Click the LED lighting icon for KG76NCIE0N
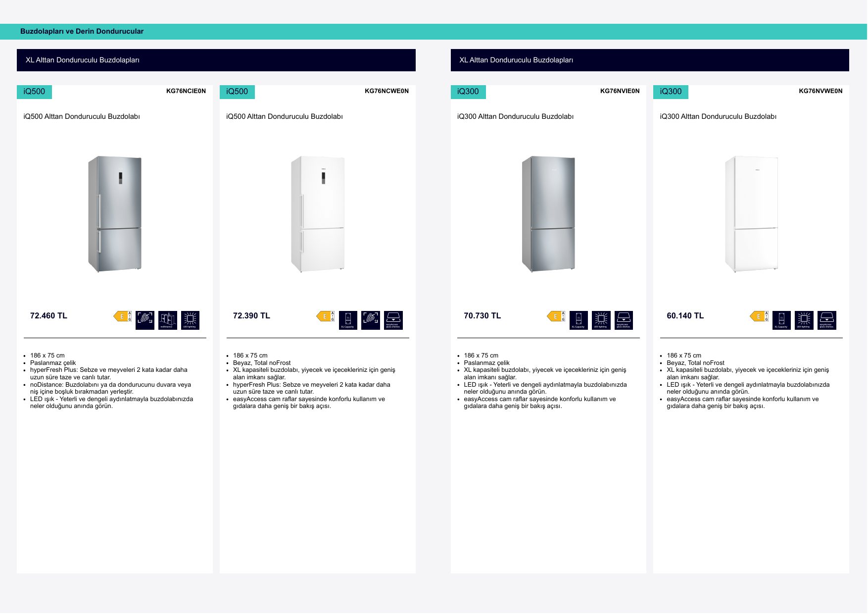Screen dimensions: 868x614 (x=191, y=320)
